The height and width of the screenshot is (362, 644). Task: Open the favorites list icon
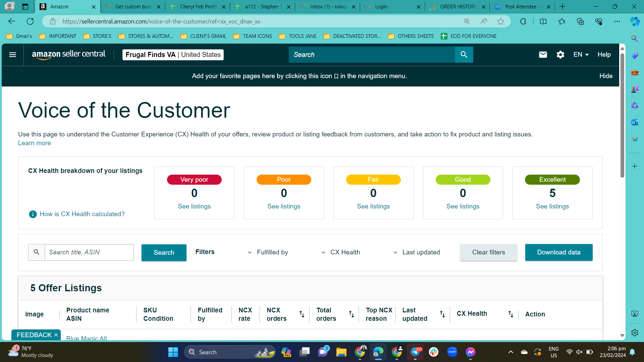(x=562, y=21)
